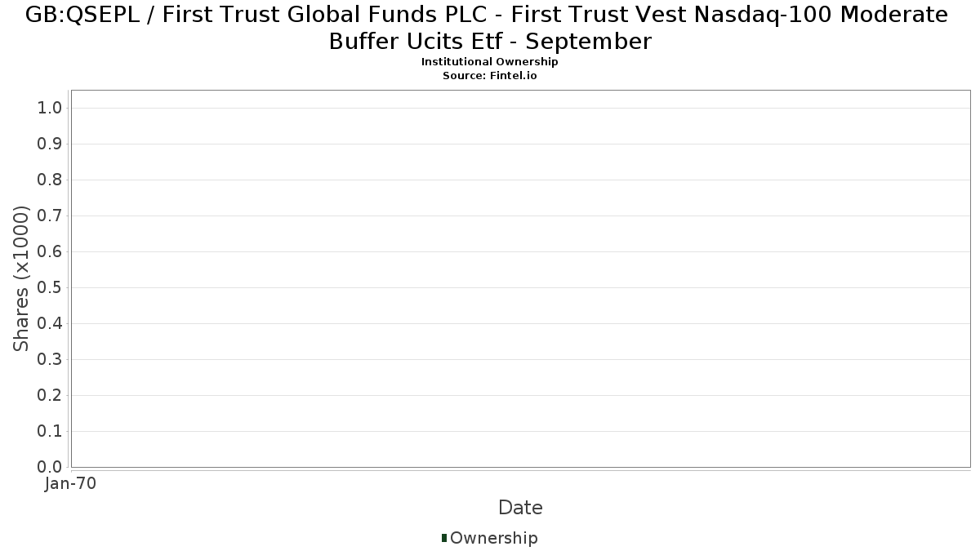
Task: Click the 0.2 y-axis tick label
Action: pyautogui.click(x=50, y=396)
